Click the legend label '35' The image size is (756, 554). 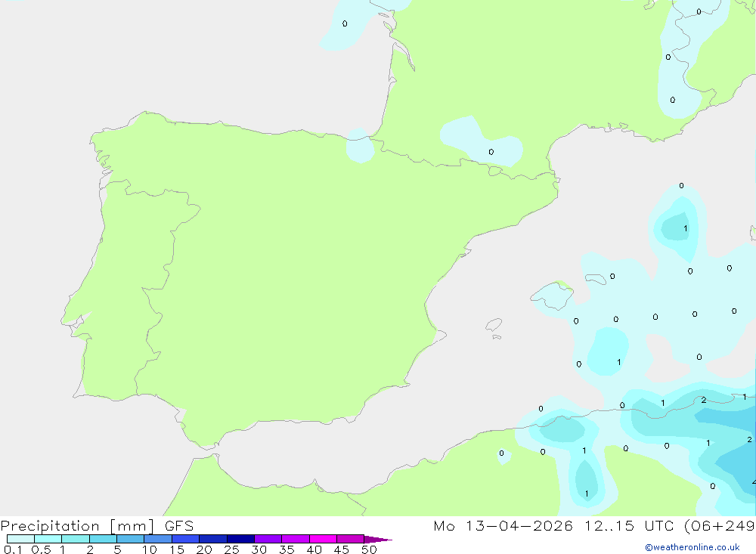(287, 549)
